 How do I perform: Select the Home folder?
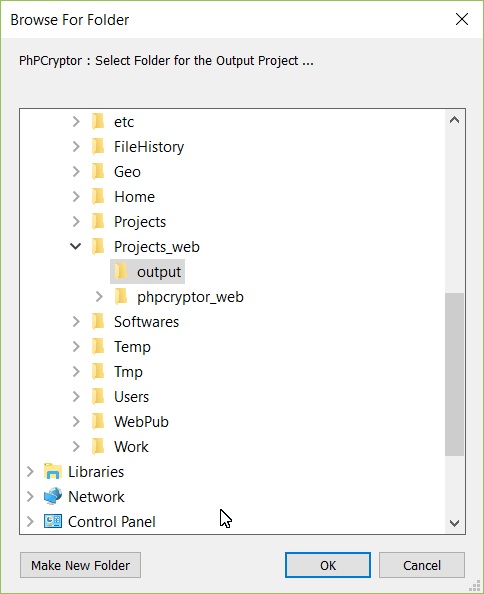pyautogui.click(x=134, y=197)
